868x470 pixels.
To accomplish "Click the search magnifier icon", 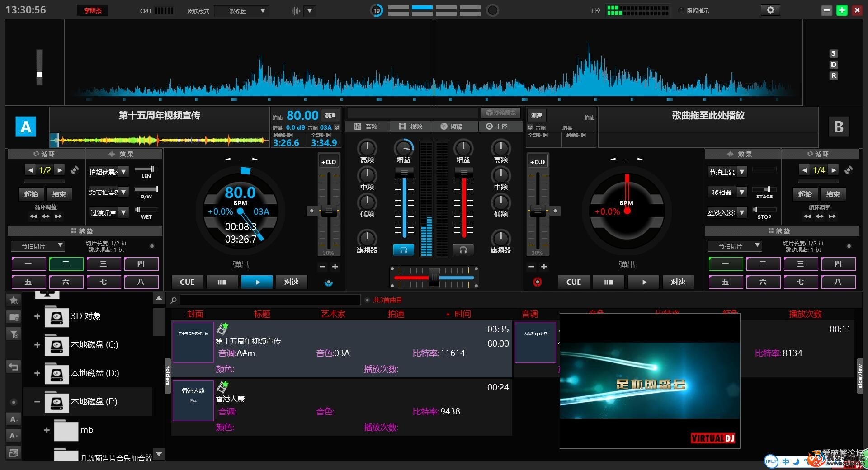I will tap(174, 300).
